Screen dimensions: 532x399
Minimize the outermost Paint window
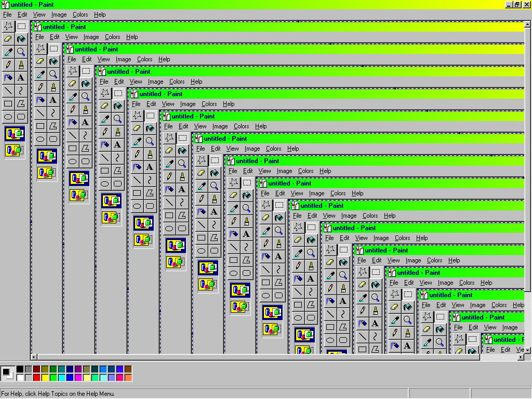(x=509, y=5)
